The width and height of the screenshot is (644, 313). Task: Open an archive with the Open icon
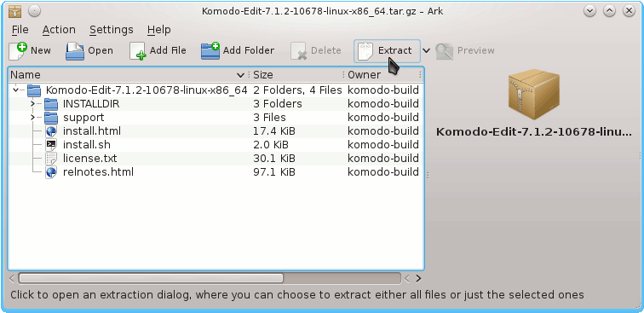tap(75, 51)
